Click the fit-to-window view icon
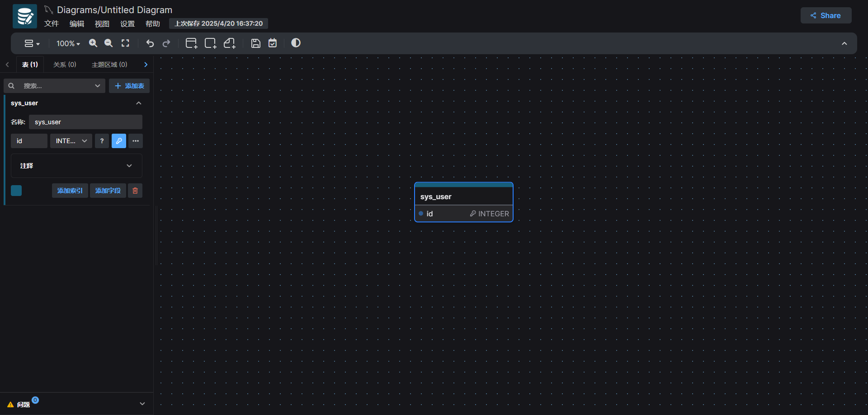Image resolution: width=868 pixels, height=415 pixels. tap(125, 43)
